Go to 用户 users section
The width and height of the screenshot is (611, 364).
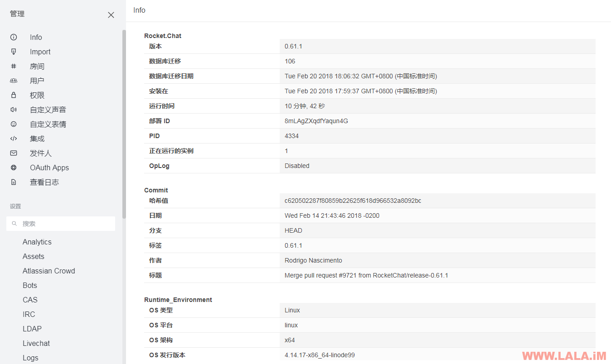pyautogui.click(x=37, y=81)
